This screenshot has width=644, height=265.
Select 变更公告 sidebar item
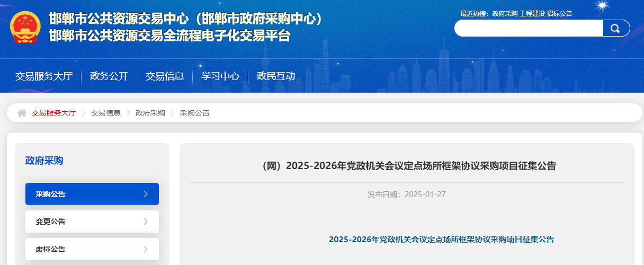coord(92,222)
